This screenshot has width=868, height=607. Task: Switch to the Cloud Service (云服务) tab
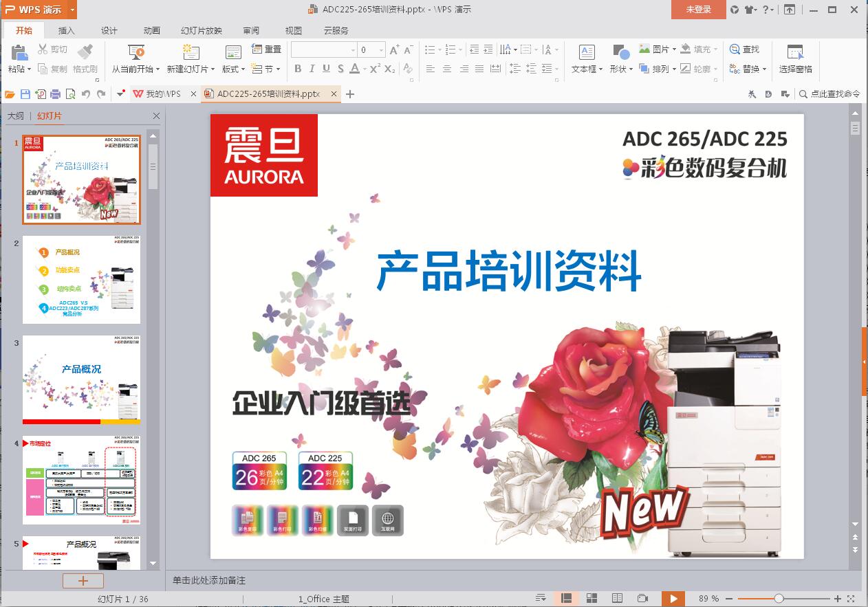[336, 30]
